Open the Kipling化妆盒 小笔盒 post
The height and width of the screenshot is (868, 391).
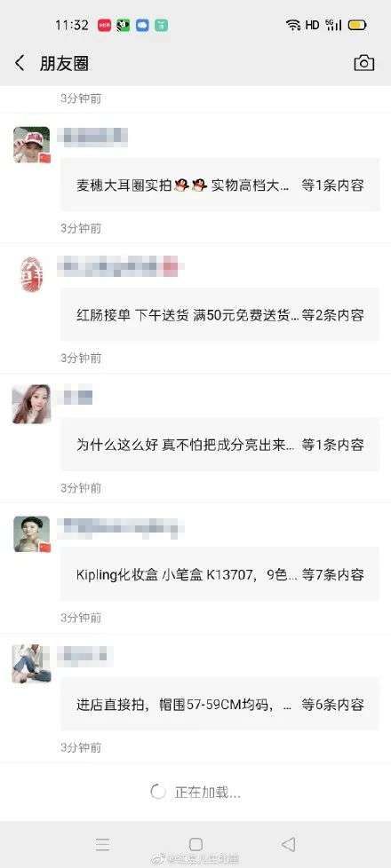coord(220,574)
